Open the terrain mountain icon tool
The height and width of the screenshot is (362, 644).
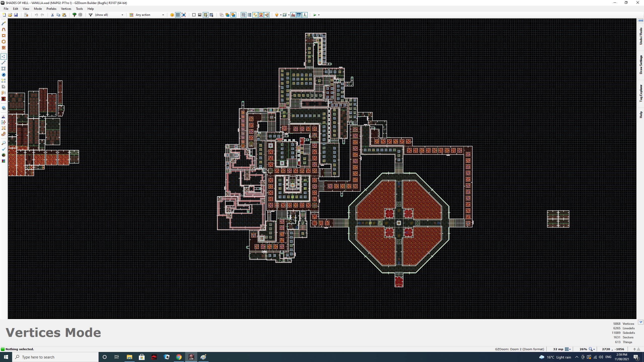click(4, 117)
